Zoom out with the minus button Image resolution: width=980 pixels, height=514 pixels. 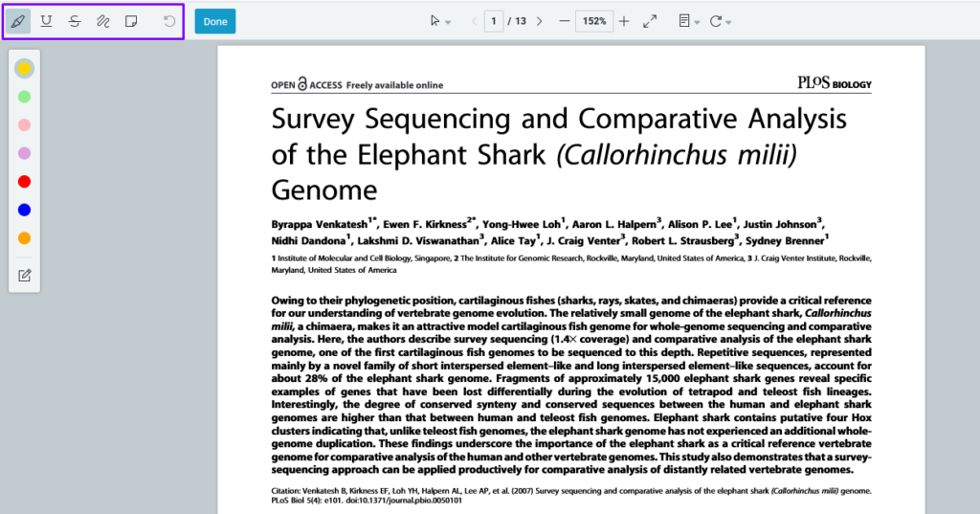pyautogui.click(x=564, y=21)
